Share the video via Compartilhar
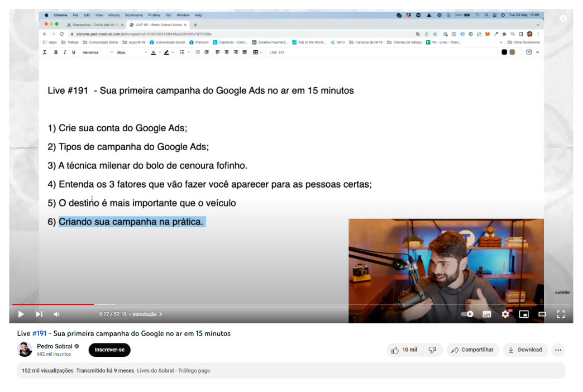Viewport: 583px width, 392px height. pyautogui.click(x=472, y=350)
